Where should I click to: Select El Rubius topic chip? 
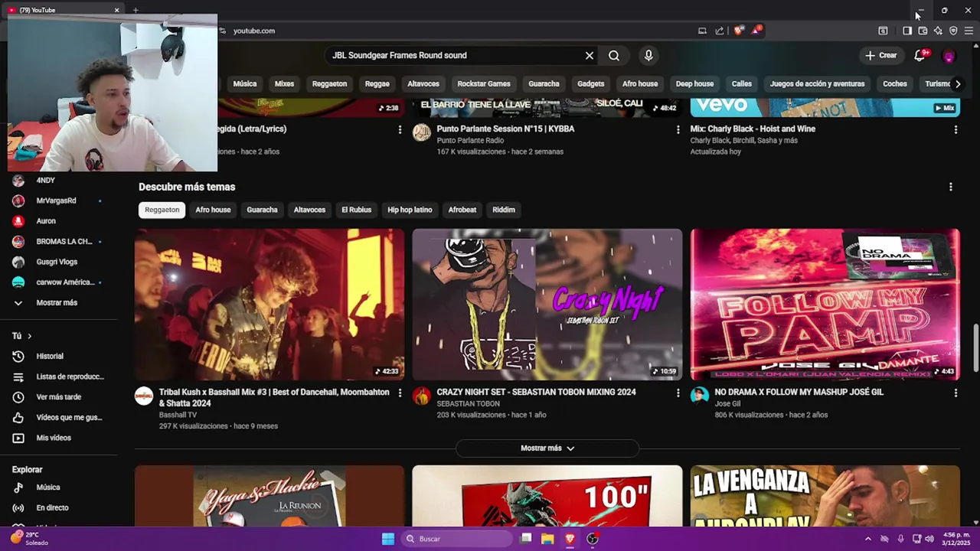(x=356, y=210)
